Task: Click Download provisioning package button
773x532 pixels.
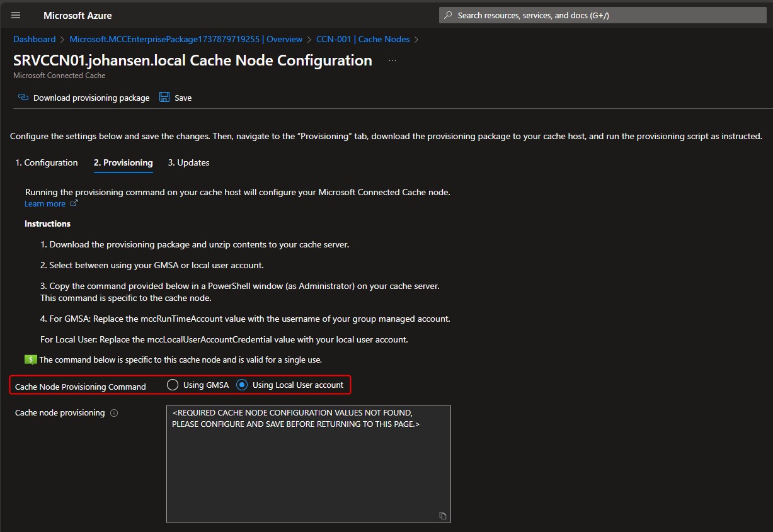Action: click(84, 98)
